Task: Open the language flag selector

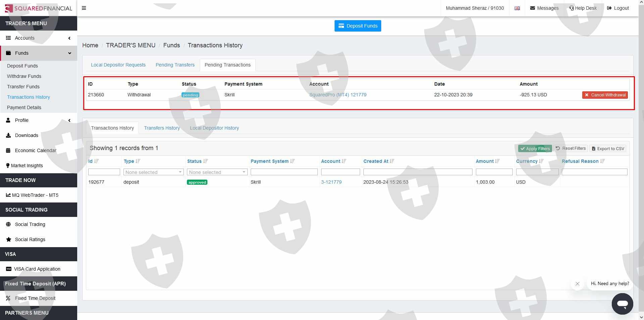Action: pyautogui.click(x=517, y=8)
